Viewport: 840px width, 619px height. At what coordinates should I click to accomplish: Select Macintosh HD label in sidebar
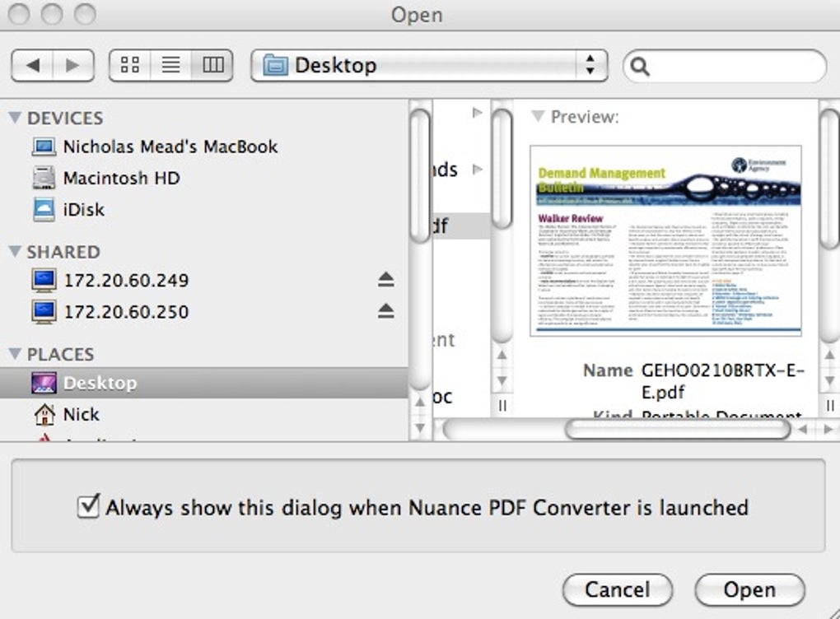click(122, 178)
